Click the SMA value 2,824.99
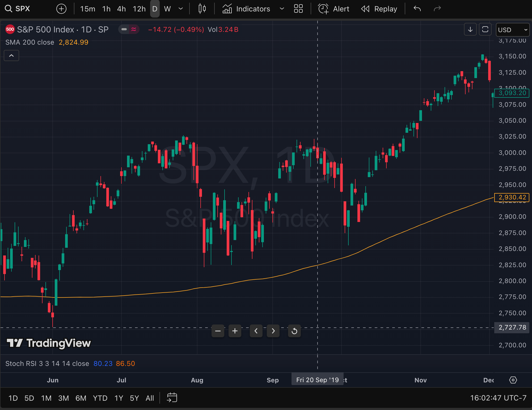This screenshot has height=410, width=532. coord(74,42)
